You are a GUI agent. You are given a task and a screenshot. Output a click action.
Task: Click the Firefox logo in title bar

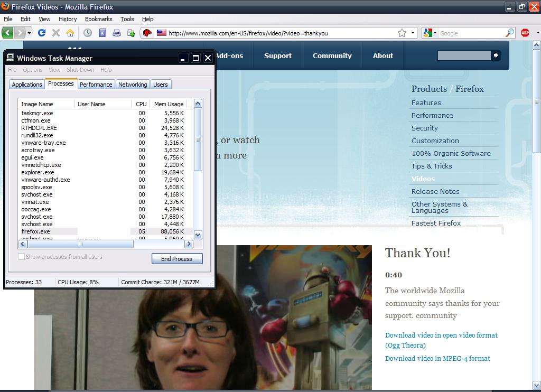point(5,6)
